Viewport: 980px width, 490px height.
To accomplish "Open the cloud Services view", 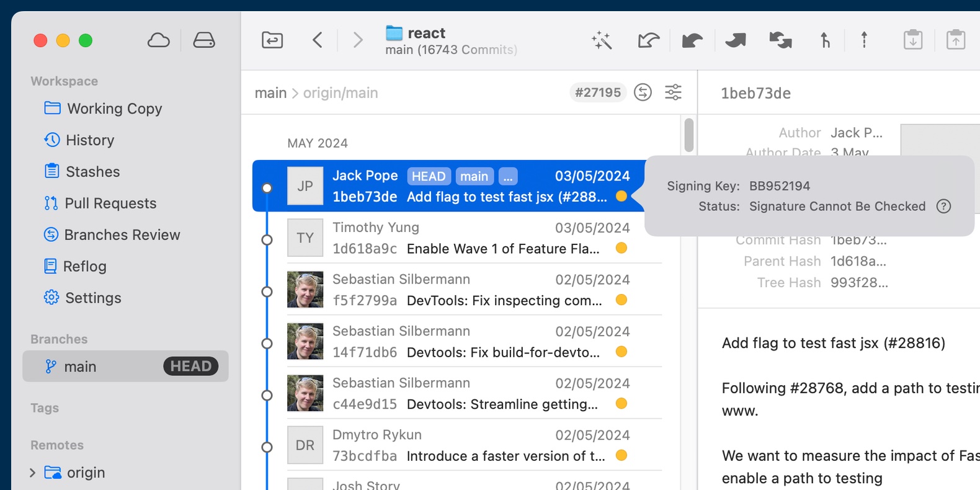I will [x=158, y=40].
